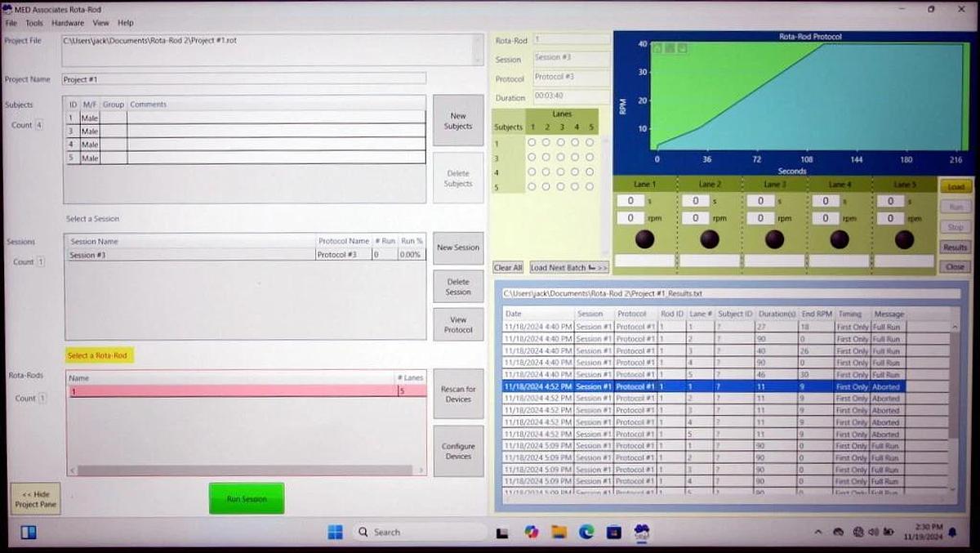Click the Lane 3 round indicator
Screen dimensions: 980x553
[774, 239]
